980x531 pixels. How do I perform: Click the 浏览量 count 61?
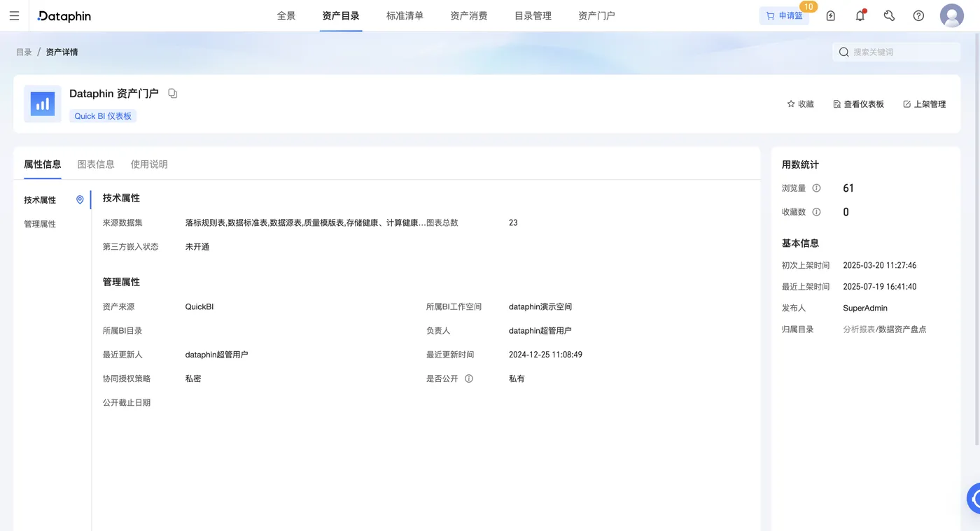(x=848, y=188)
